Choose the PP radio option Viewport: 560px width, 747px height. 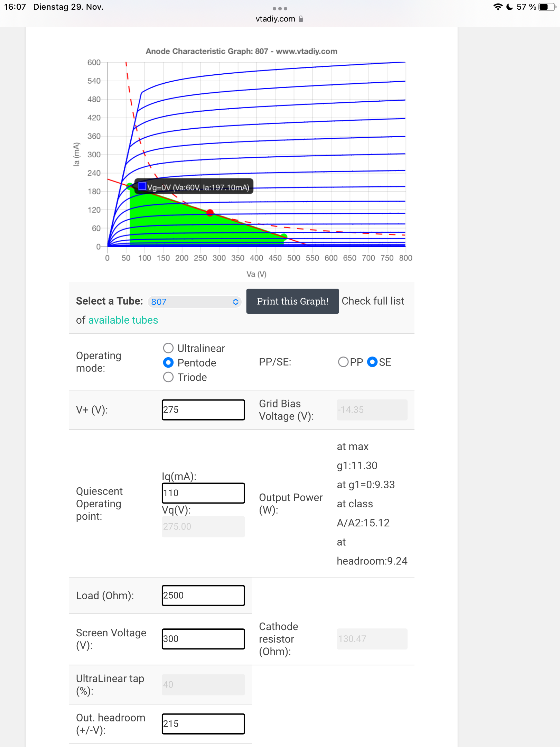343,362
